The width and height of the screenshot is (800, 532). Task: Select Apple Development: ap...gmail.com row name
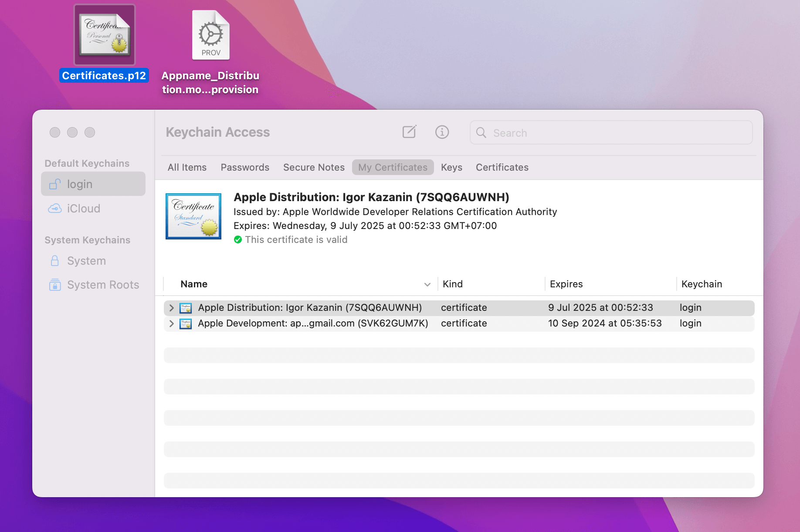click(x=313, y=323)
